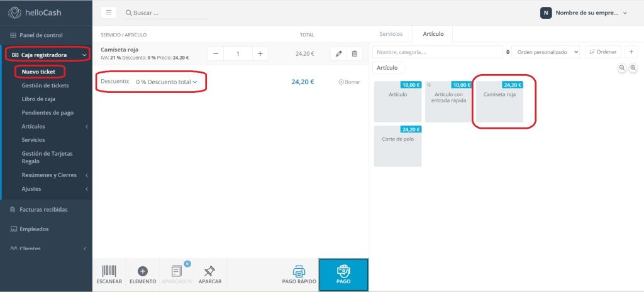Select Nuevo ticket
Image resolution: width=644 pixels, height=292 pixels.
pyautogui.click(x=38, y=72)
